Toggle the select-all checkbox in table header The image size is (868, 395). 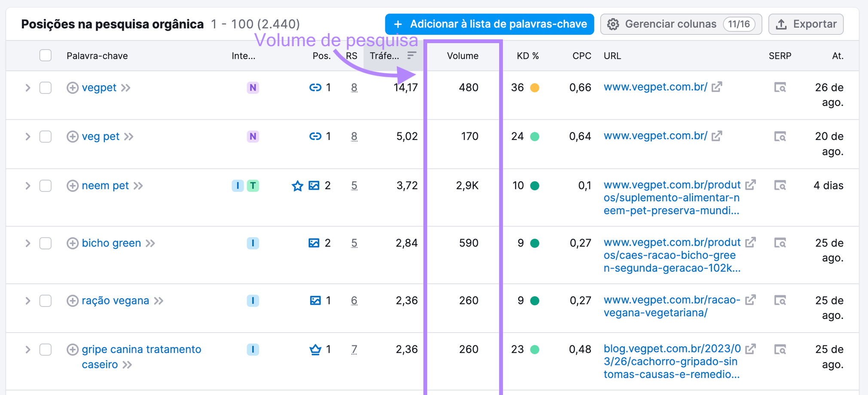click(x=46, y=55)
